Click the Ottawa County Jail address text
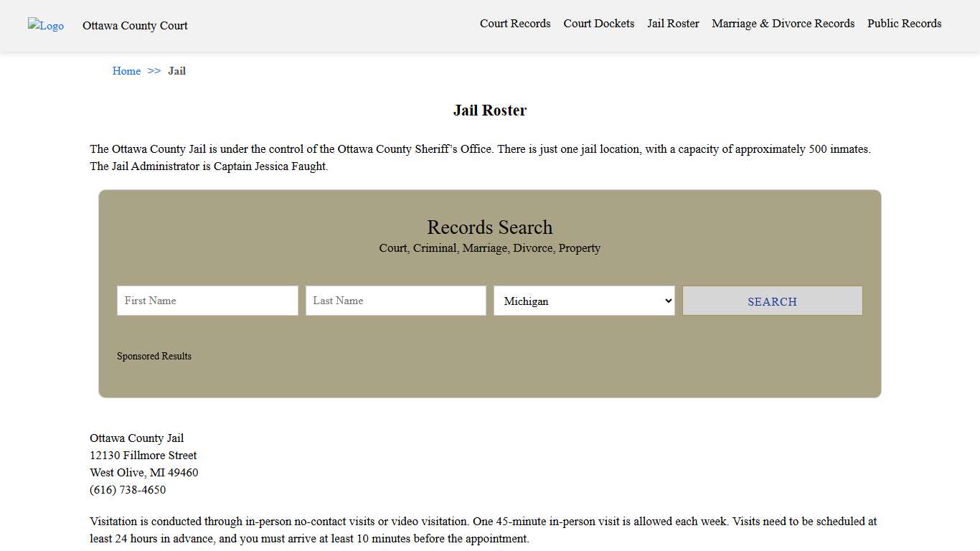Screen dimensions: 980x551 [x=143, y=455]
